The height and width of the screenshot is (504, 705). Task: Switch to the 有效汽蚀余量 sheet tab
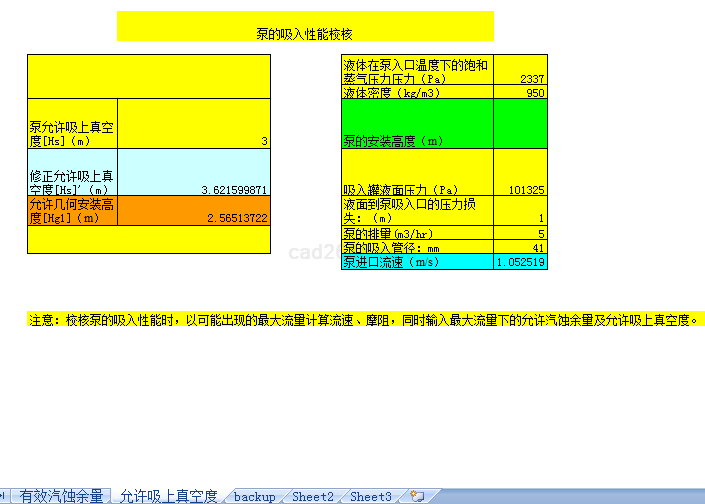click(61, 496)
